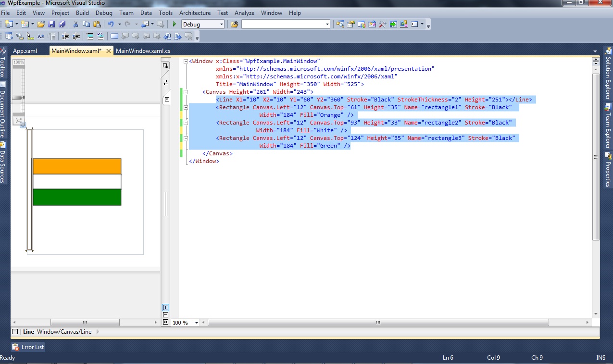Image resolution: width=613 pixels, height=364 pixels.
Task: Open the Architecture menu
Action: (195, 13)
